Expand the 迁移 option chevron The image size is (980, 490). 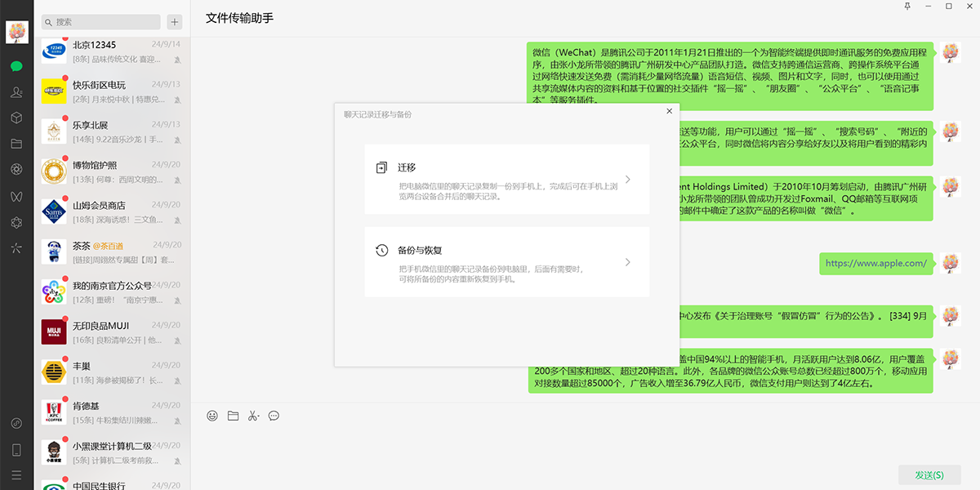[627, 180]
